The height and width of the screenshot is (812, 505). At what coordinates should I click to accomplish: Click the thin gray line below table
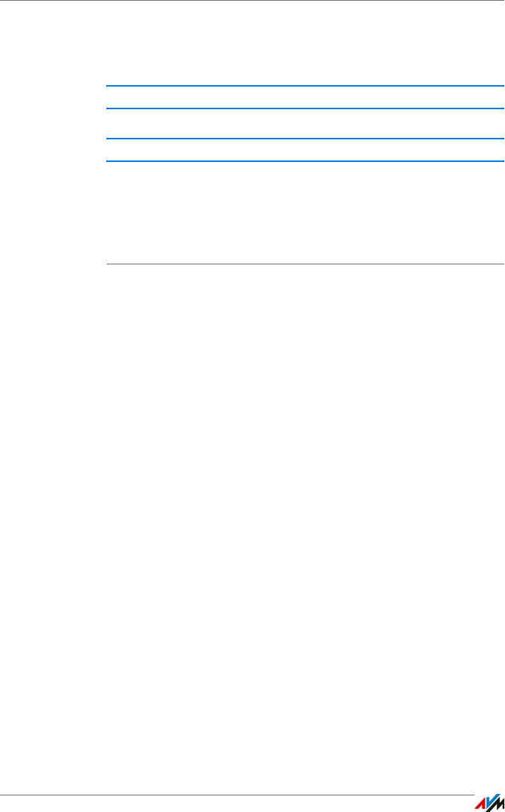tap(305, 264)
